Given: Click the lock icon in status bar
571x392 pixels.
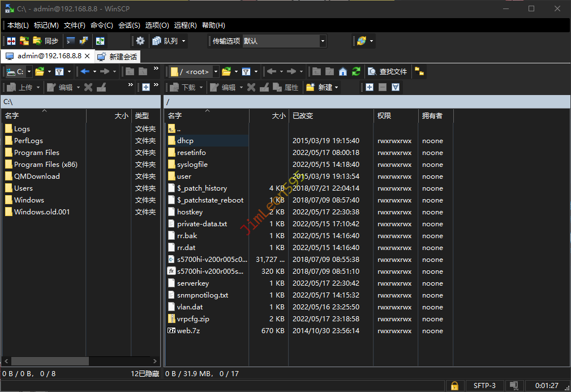Looking at the screenshot, I should (x=454, y=386).
